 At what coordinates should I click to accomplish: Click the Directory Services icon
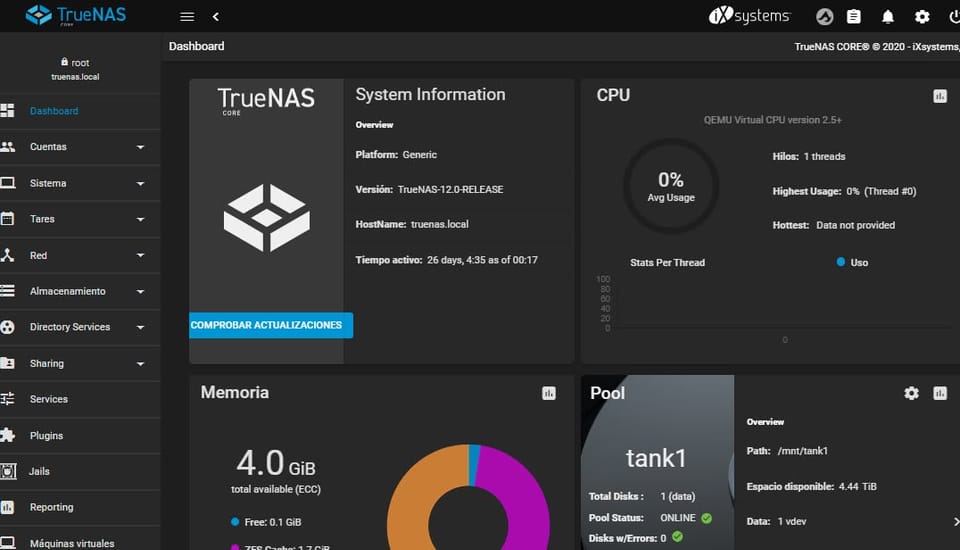point(7,327)
